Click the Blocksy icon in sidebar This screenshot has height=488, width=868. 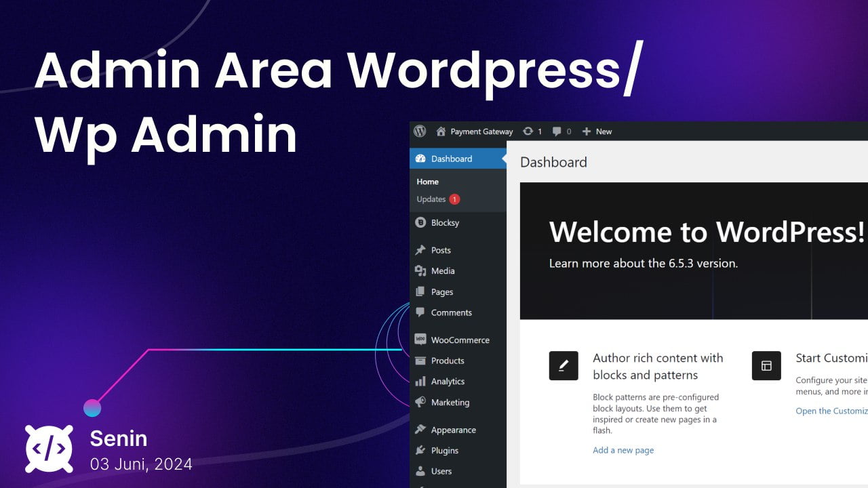click(420, 223)
